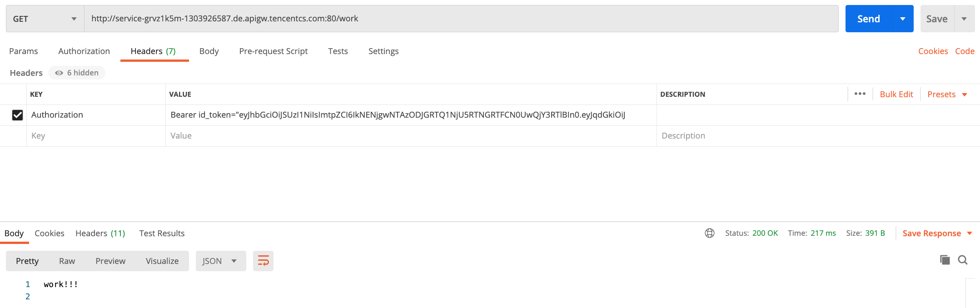
Task: Click the wrap lines icon in response toolbar
Action: (x=263, y=261)
